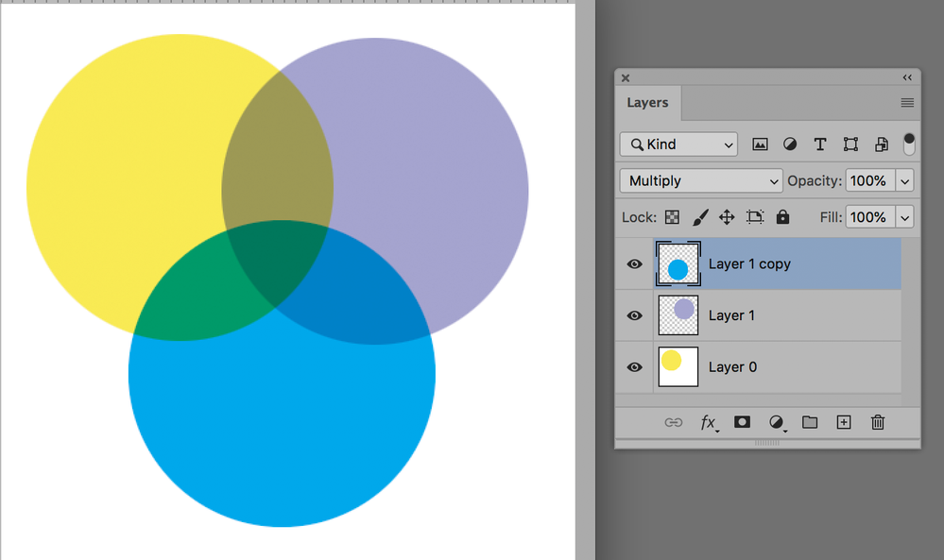The width and height of the screenshot is (944, 560).
Task: Click the Link layers icon
Action: (674, 422)
